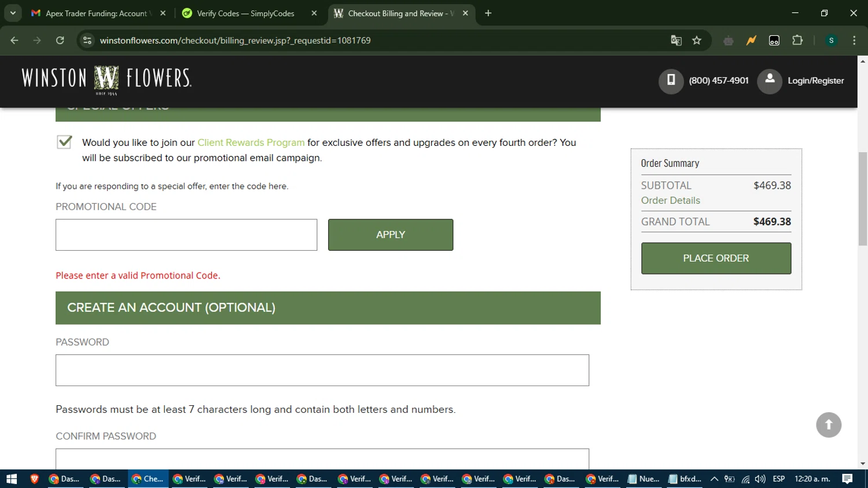Click the Winston Flowers logo
The image size is (868, 488).
pos(106,80)
